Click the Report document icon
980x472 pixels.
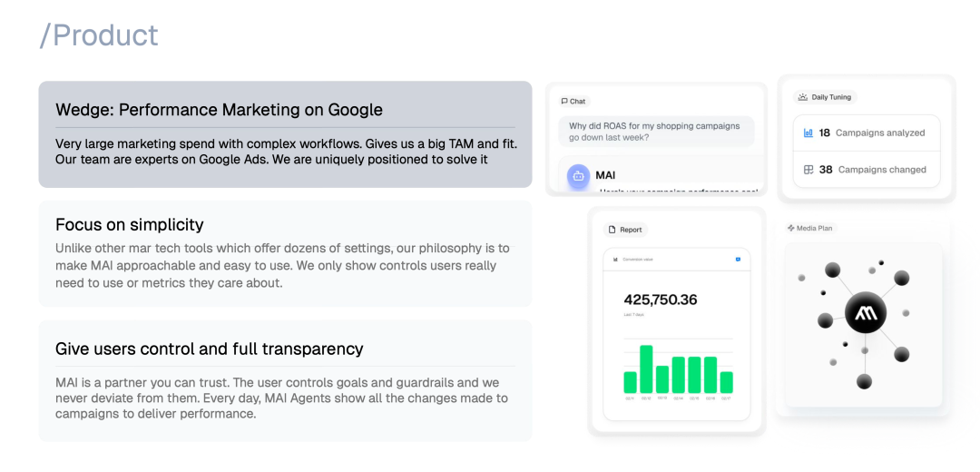click(x=612, y=230)
